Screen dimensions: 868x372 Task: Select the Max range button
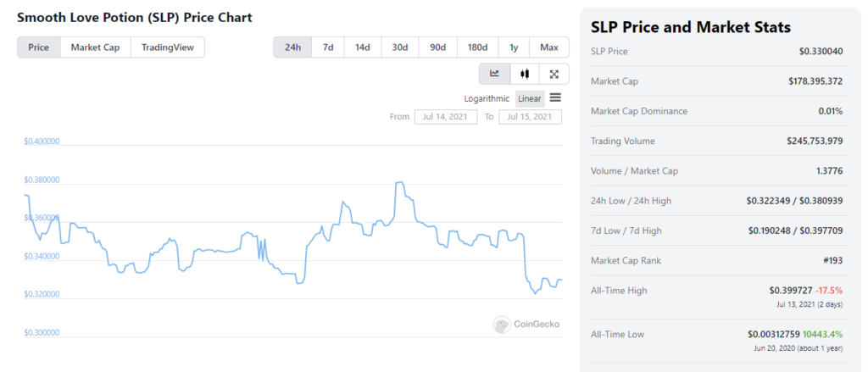pos(549,47)
